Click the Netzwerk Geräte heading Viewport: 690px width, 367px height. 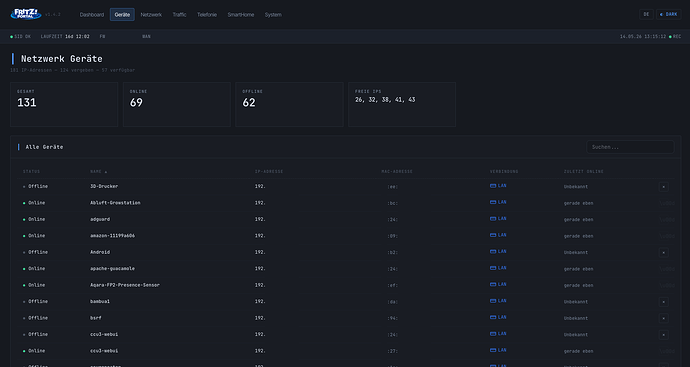coord(62,59)
